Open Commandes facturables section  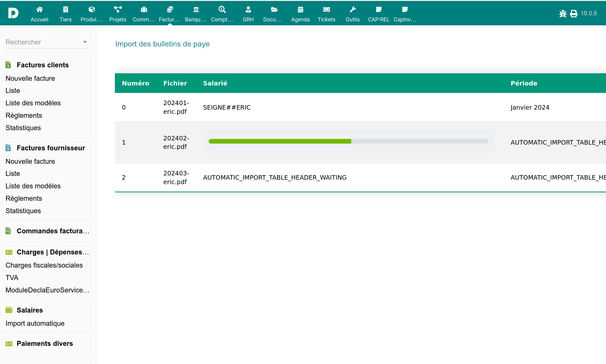(53, 231)
